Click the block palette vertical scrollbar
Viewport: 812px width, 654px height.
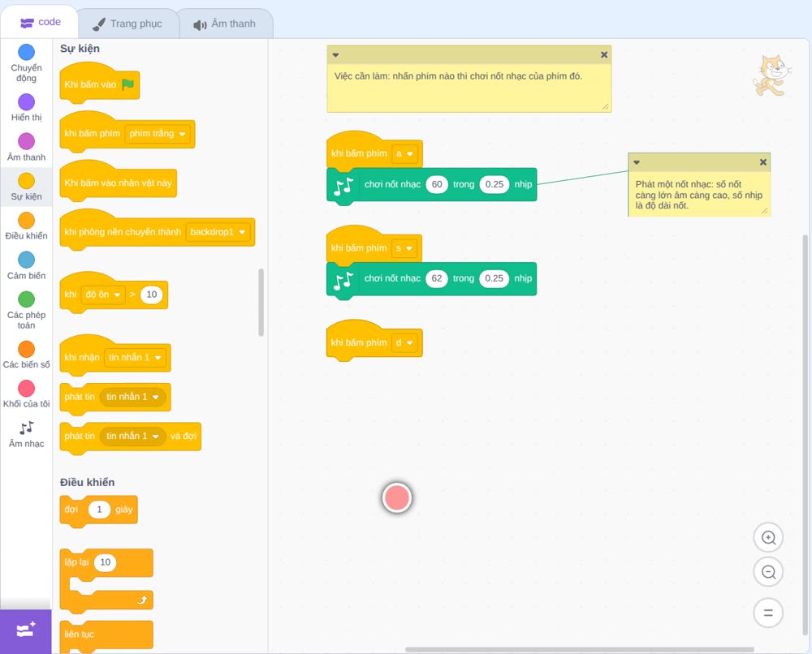[261, 302]
